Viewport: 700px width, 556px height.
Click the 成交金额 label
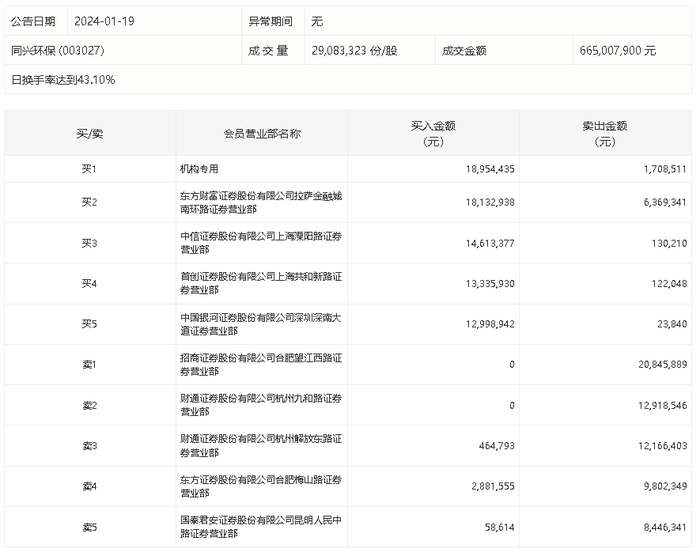(x=464, y=50)
